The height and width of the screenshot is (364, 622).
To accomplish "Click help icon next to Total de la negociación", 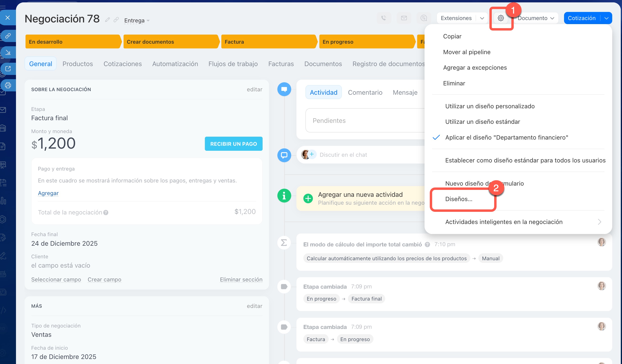I will (106, 213).
